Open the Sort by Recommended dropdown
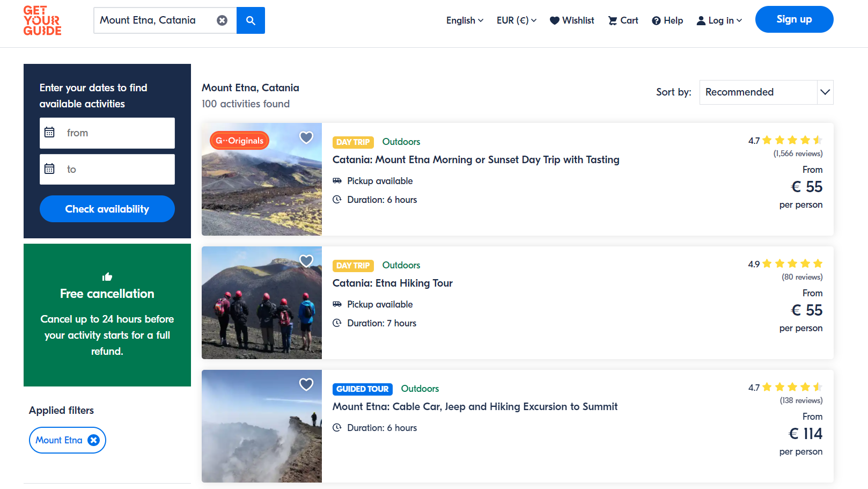The height and width of the screenshot is (489, 868). tap(766, 92)
